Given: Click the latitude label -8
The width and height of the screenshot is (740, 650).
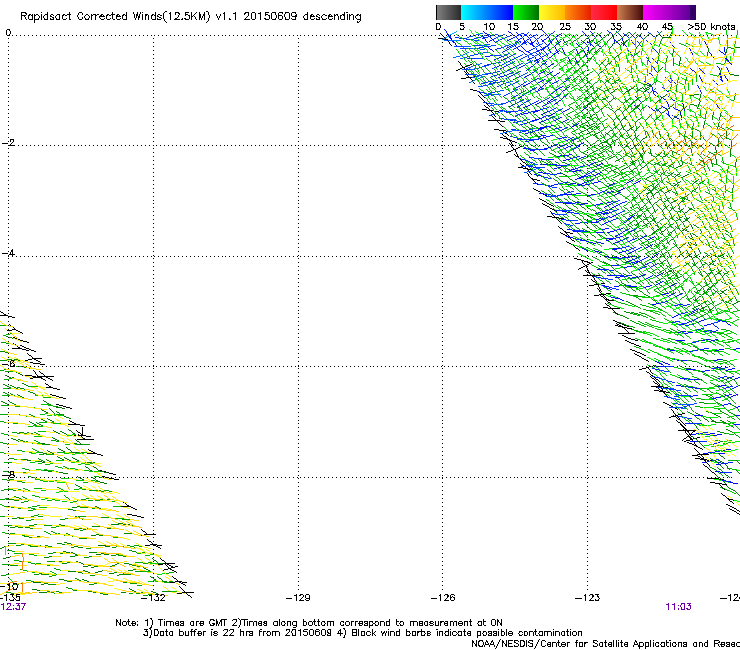Looking at the screenshot, I should [8, 474].
